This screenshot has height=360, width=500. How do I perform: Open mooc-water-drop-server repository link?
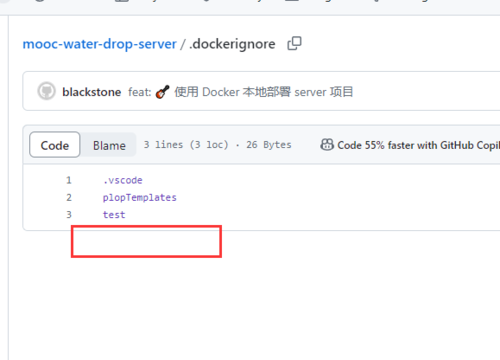point(99,44)
